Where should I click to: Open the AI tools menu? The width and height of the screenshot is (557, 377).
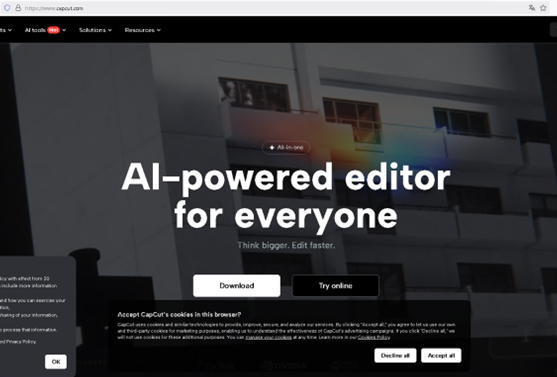pyautogui.click(x=45, y=30)
